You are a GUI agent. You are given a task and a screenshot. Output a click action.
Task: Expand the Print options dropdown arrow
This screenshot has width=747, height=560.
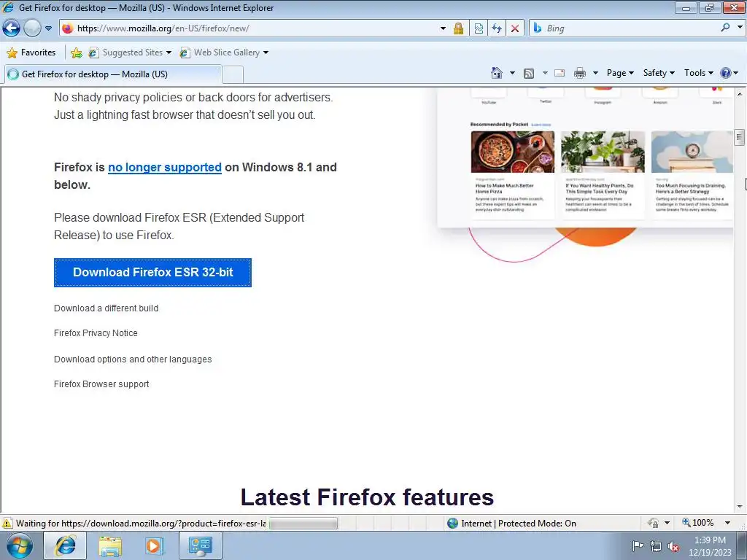tap(595, 74)
